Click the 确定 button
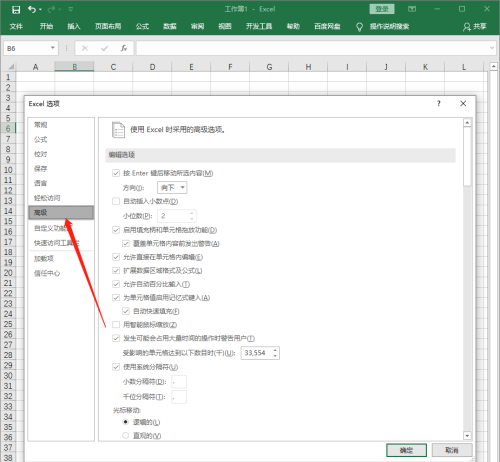The image size is (500, 462). [406, 450]
